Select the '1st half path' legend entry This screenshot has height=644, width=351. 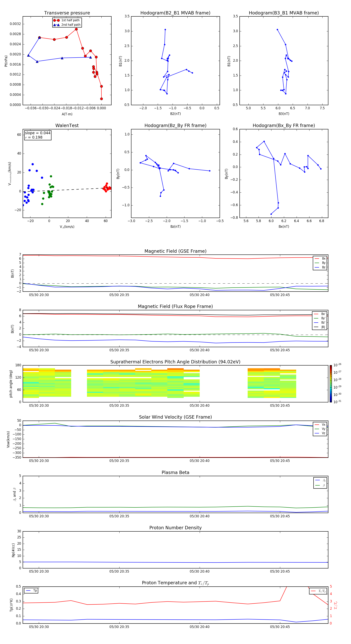coord(66,20)
